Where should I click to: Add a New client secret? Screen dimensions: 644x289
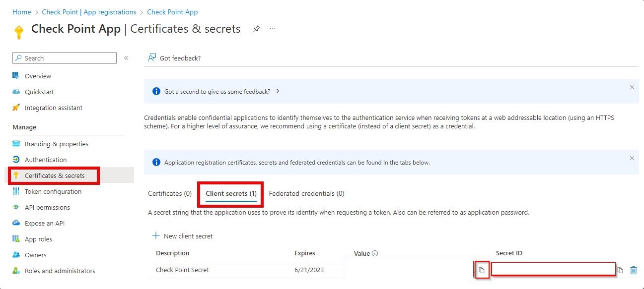pyautogui.click(x=183, y=236)
